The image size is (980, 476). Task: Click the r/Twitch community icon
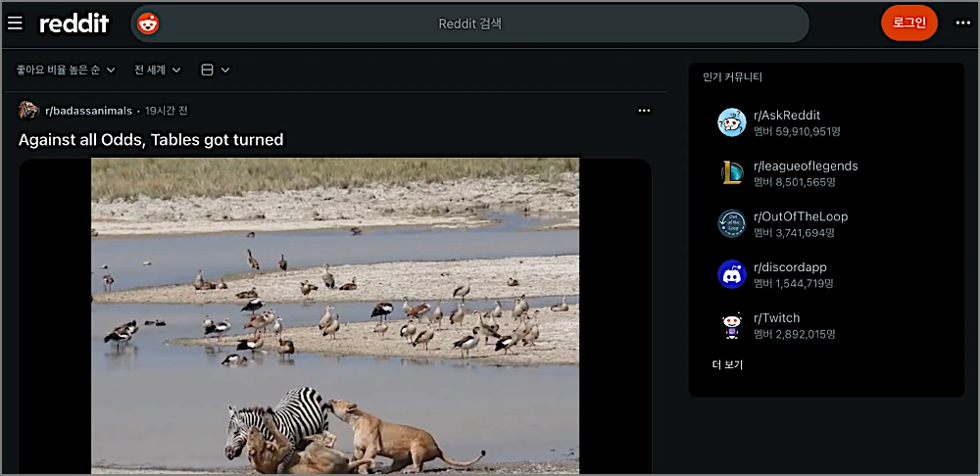(x=732, y=325)
